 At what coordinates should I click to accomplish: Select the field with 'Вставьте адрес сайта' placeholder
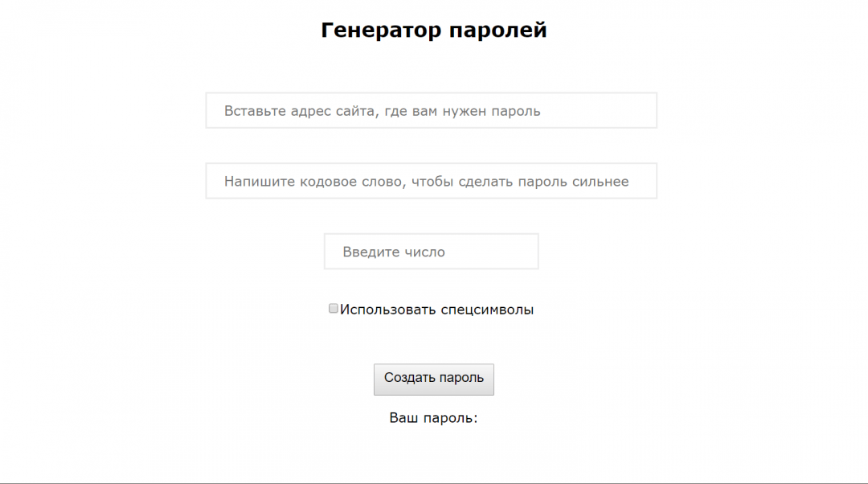pyautogui.click(x=431, y=111)
